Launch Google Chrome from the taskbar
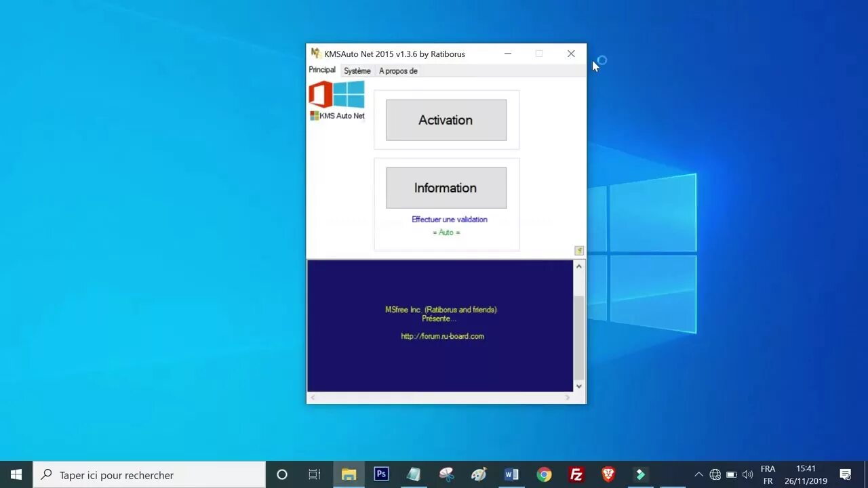 pyautogui.click(x=544, y=474)
